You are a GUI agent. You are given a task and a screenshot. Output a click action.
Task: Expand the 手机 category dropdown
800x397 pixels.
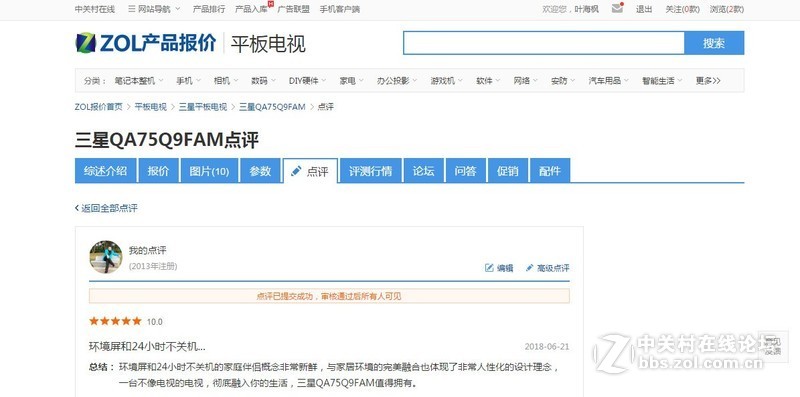coord(188,81)
